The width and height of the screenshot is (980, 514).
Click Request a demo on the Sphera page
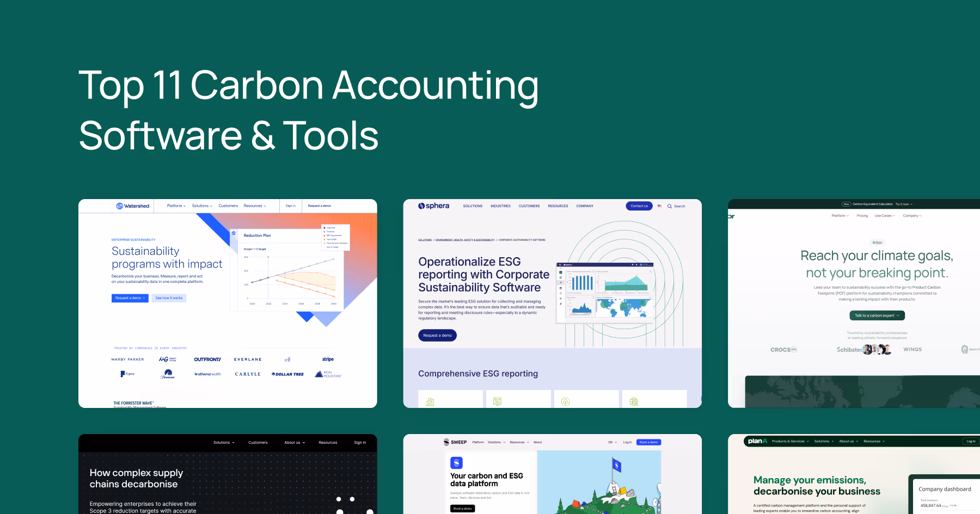coord(438,336)
